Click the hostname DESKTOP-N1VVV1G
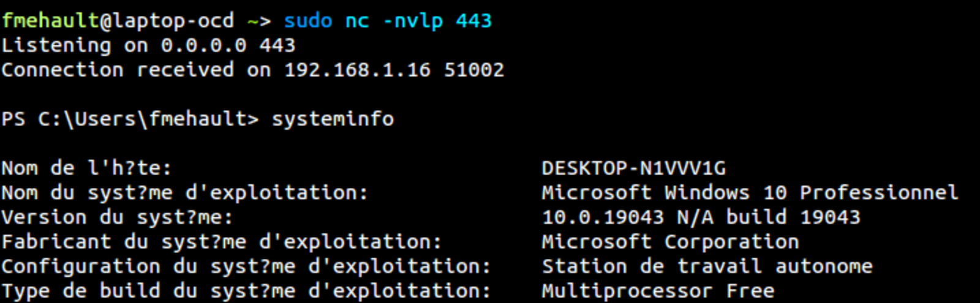Viewport: 980px width, 303px height. [633, 168]
